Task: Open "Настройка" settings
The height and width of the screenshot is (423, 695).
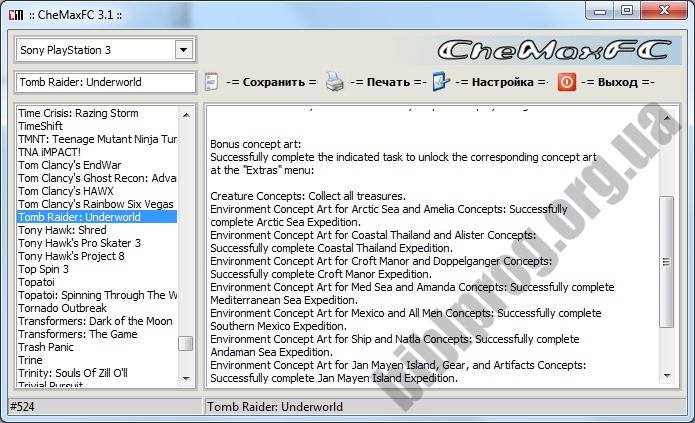Action: 502,82
